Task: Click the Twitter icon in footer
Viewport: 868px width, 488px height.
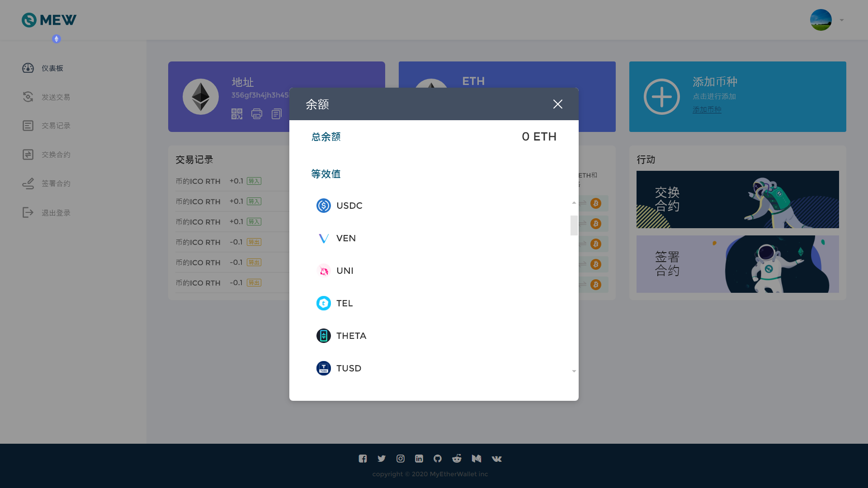Action: click(382, 459)
